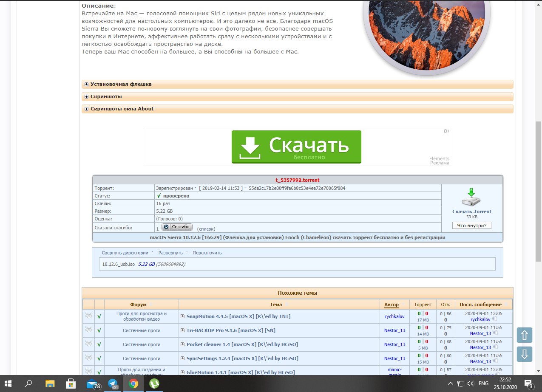Viewport: 542px width, 392px height.
Task: Click the torrent hash 55de2c17b2e80ff9... text
Action: [x=297, y=188]
